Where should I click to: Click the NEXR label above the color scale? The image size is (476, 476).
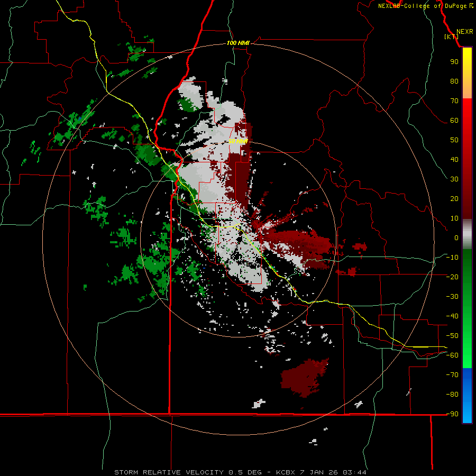pos(464,32)
